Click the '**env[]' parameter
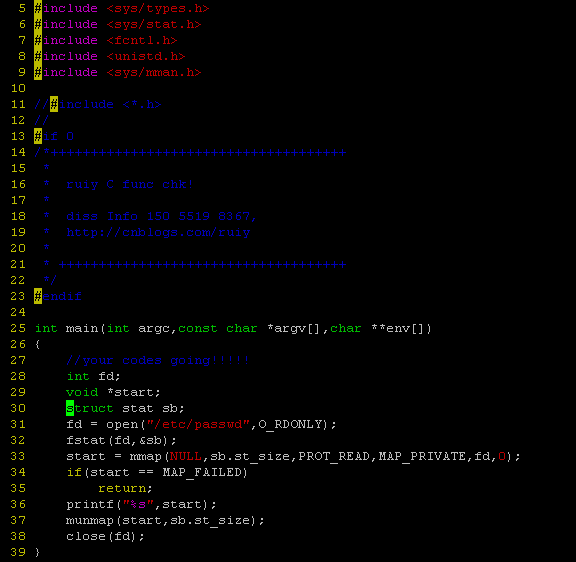The width and height of the screenshot is (576, 562). tap(398, 328)
